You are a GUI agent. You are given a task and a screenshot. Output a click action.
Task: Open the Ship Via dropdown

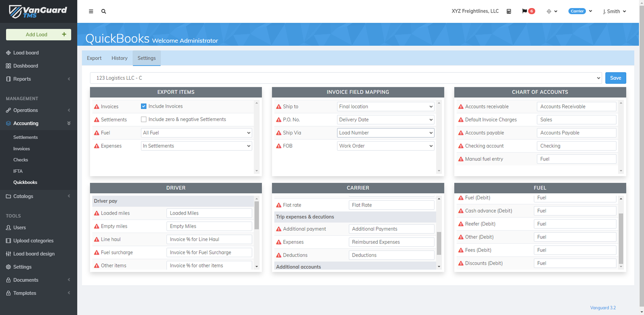[385, 133]
